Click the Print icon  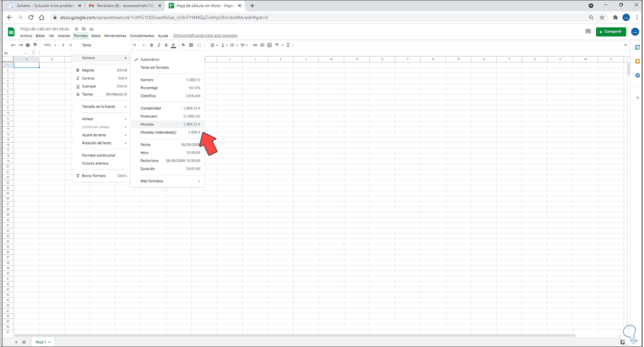[27, 45]
